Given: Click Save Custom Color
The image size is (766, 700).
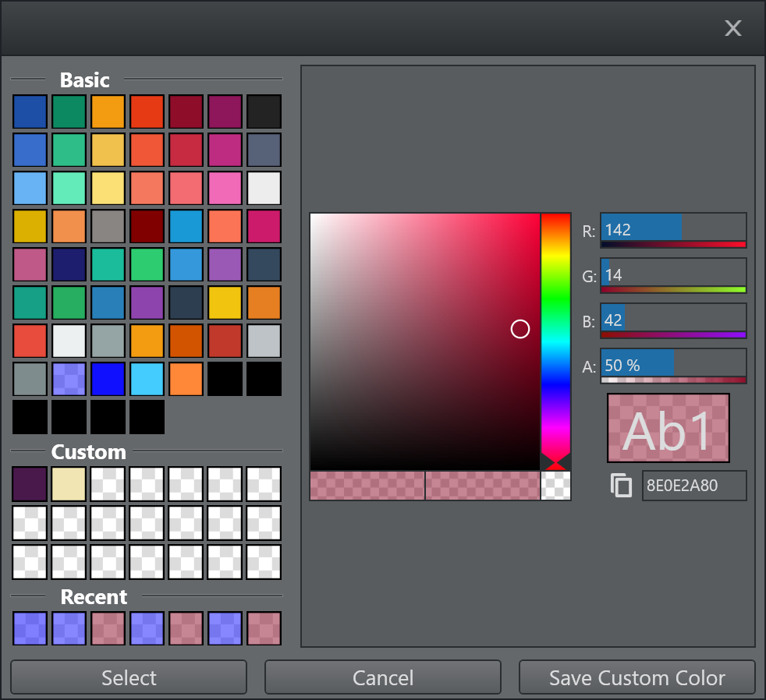Looking at the screenshot, I should (x=636, y=677).
